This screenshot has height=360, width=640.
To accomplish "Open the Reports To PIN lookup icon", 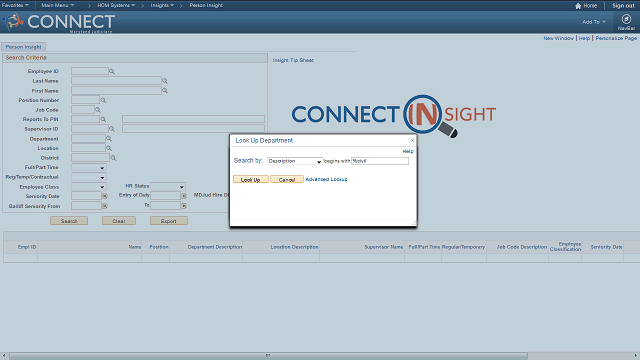I will pos(103,119).
